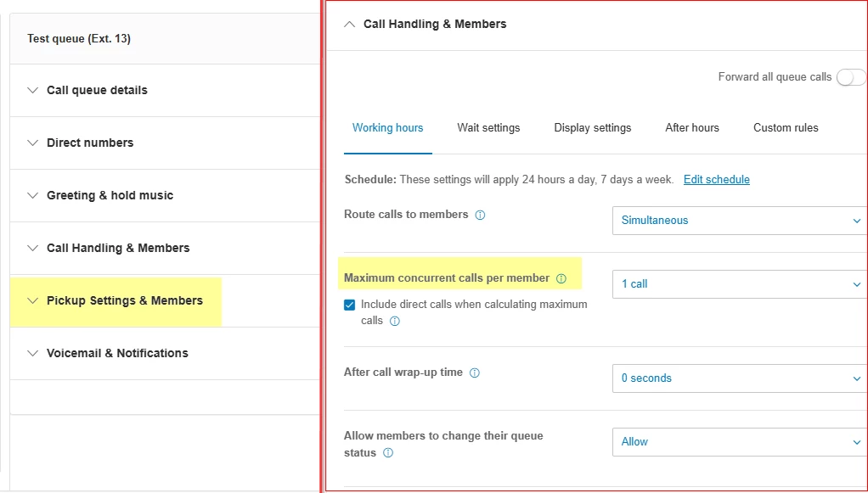Click the Edit schedule link
The width and height of the screenshot is (868, 493).
[717, 180]
